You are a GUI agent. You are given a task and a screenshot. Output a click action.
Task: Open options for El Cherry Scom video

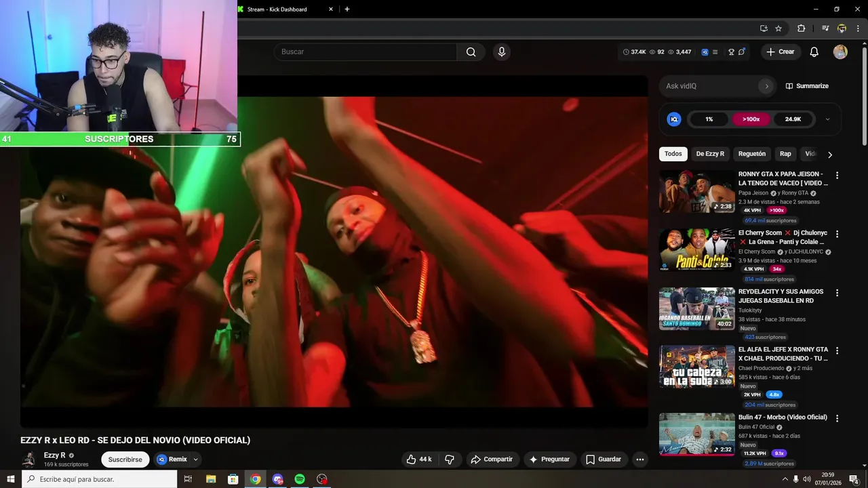tap(837, 234)
